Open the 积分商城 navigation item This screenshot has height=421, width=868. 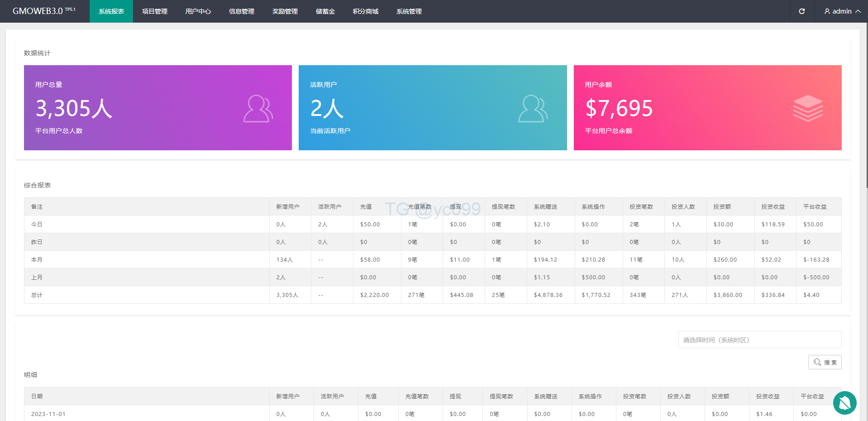click(366, 11)
